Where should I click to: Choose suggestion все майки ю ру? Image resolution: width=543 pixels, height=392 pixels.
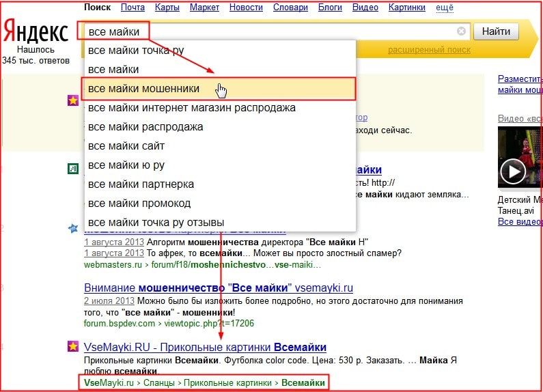click(x=220, y=165)
